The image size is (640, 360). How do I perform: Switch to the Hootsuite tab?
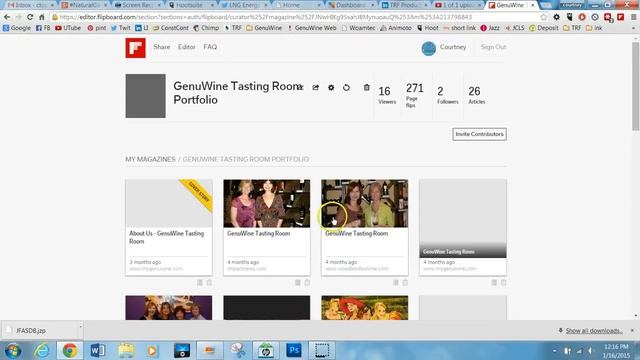(191, 5)
